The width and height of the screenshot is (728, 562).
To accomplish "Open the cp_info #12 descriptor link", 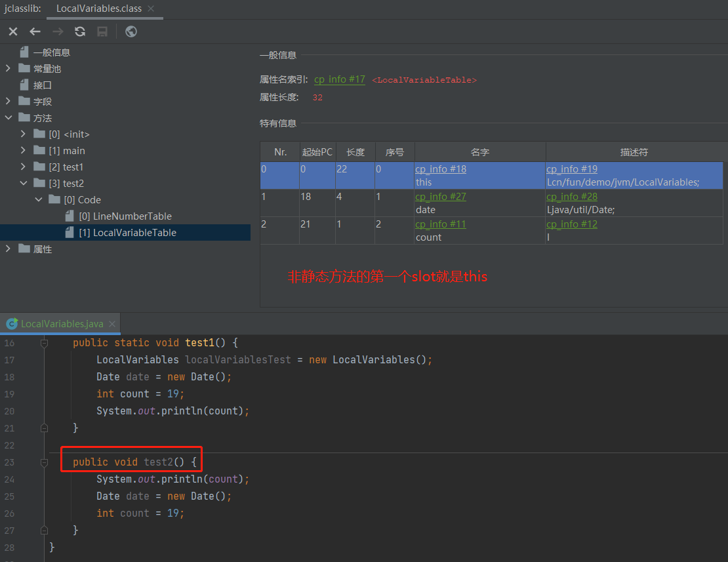I will [x=571, y=224].
